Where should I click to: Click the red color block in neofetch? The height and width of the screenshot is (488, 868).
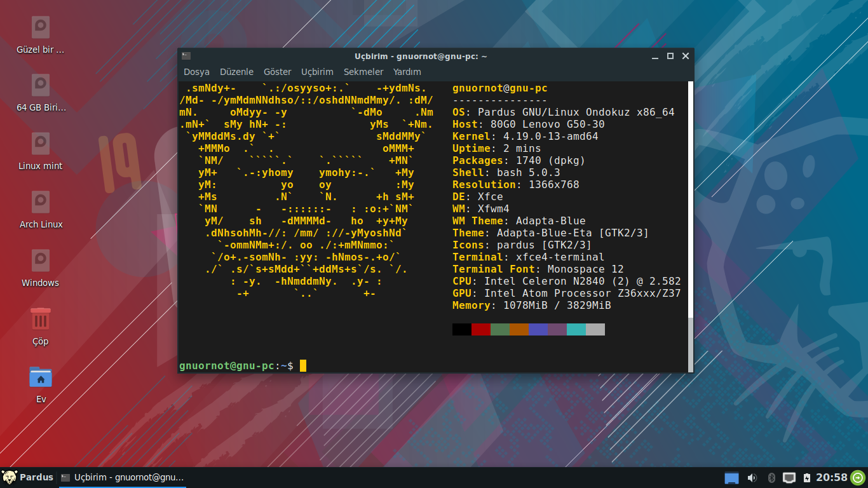481,329
